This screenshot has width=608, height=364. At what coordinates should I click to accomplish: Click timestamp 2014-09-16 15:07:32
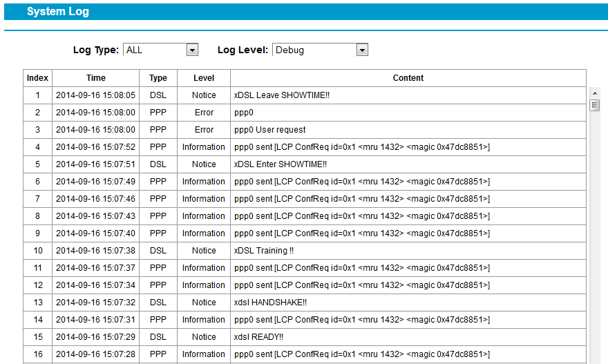coord(96,303)
